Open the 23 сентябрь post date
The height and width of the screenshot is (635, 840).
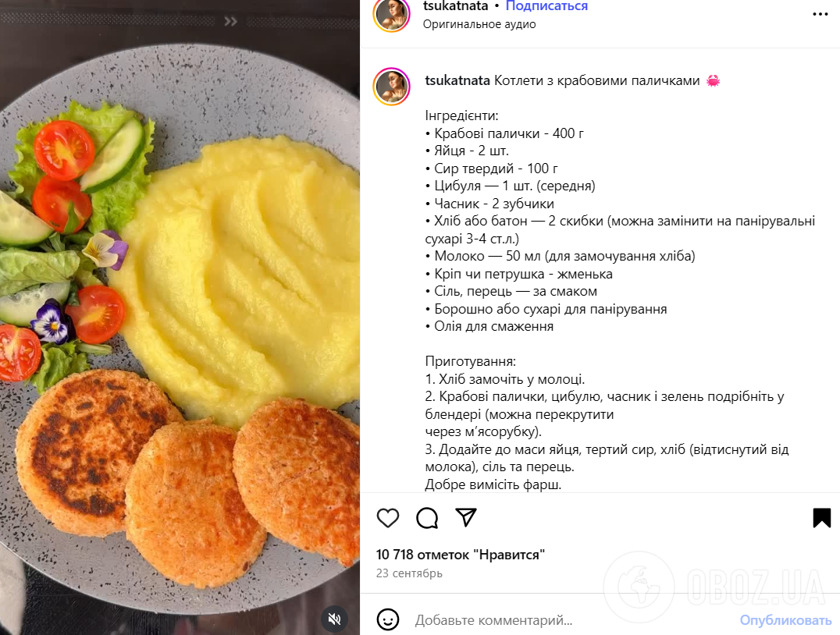click(409, 573)
